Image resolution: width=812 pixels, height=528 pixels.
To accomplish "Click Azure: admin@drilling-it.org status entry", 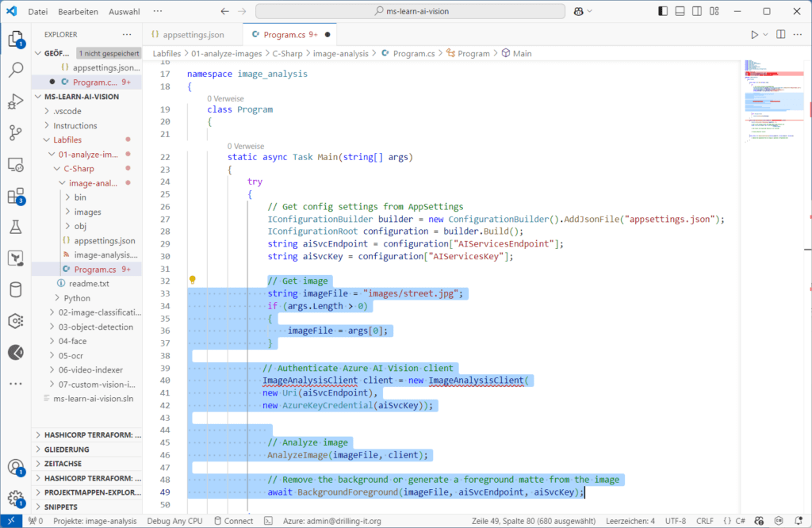I will [x=332, y=521].
